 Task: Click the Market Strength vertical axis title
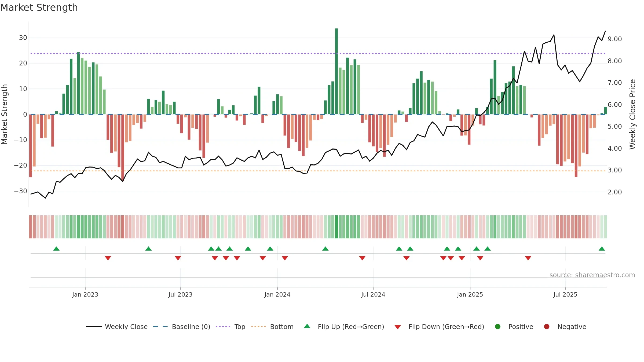click(4, 114)
